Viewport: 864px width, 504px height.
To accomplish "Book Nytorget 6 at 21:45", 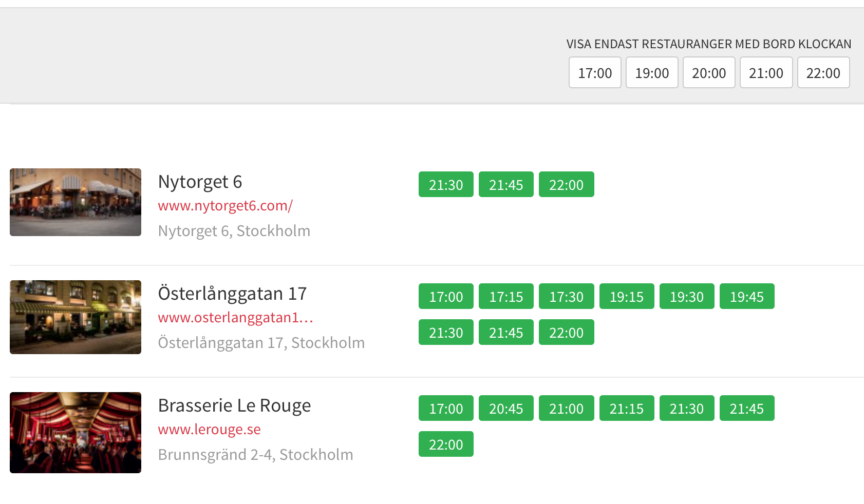I will (506, 184).
